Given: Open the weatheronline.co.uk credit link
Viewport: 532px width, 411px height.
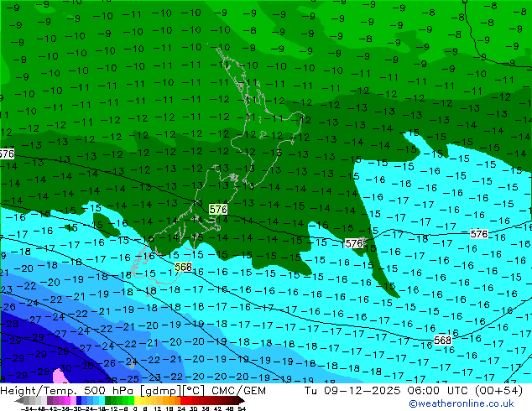Looking at the screenshot, I should 462,403.
